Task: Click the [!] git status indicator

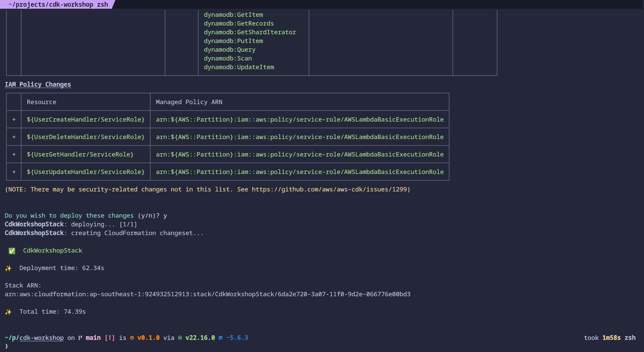Action: [110, 338]
